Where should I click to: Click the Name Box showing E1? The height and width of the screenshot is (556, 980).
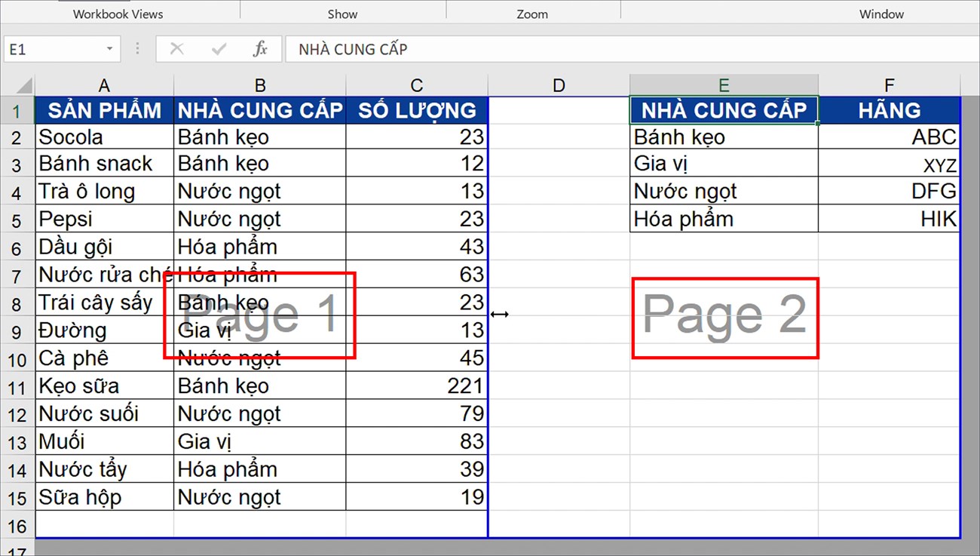tap(53, 49)
